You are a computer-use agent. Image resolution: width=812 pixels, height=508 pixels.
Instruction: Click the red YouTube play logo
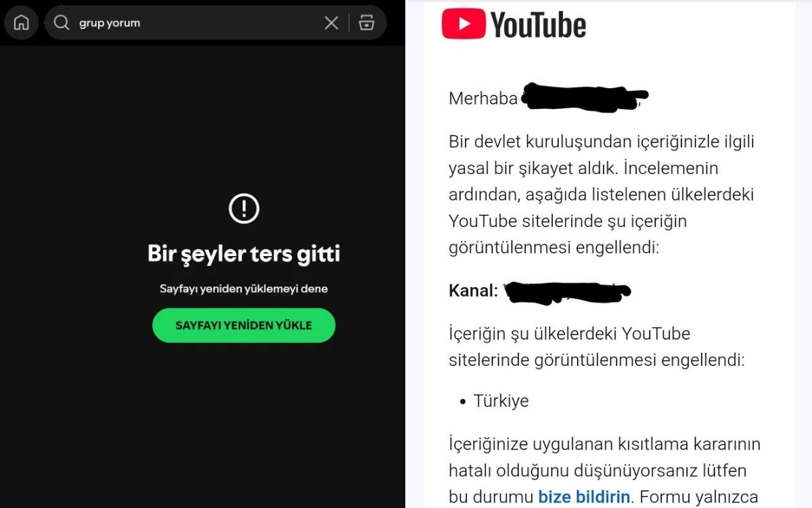click(x=464, y=24)
